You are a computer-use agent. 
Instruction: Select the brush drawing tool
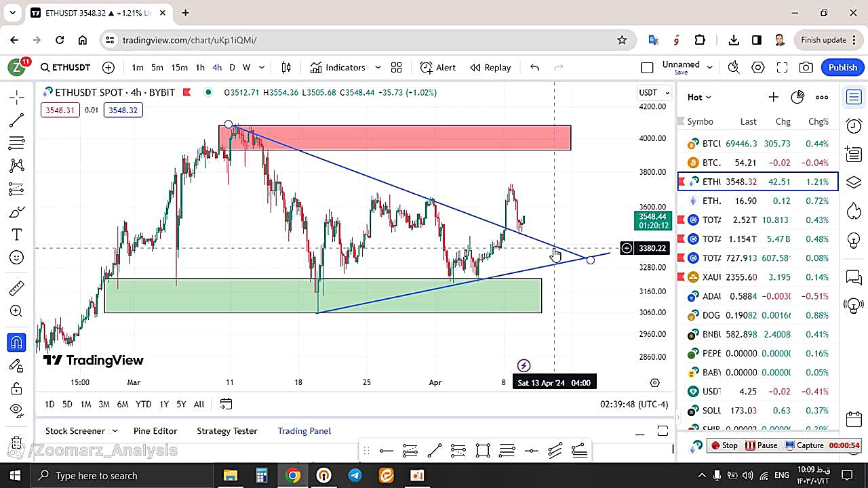17,212
